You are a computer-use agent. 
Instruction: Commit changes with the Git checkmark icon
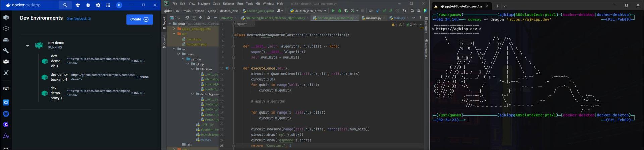384,11
